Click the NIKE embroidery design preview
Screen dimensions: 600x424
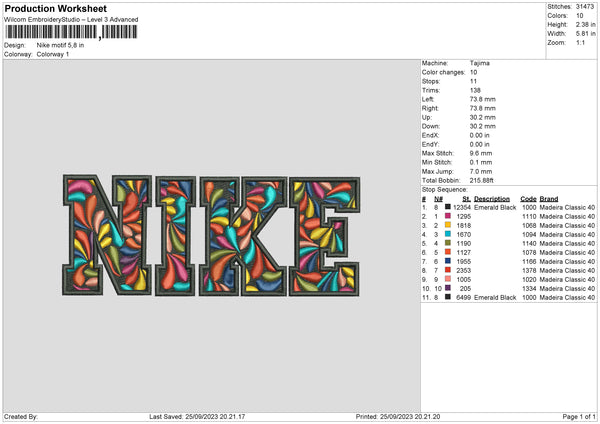pyautogui.click(x=211, y=235)
